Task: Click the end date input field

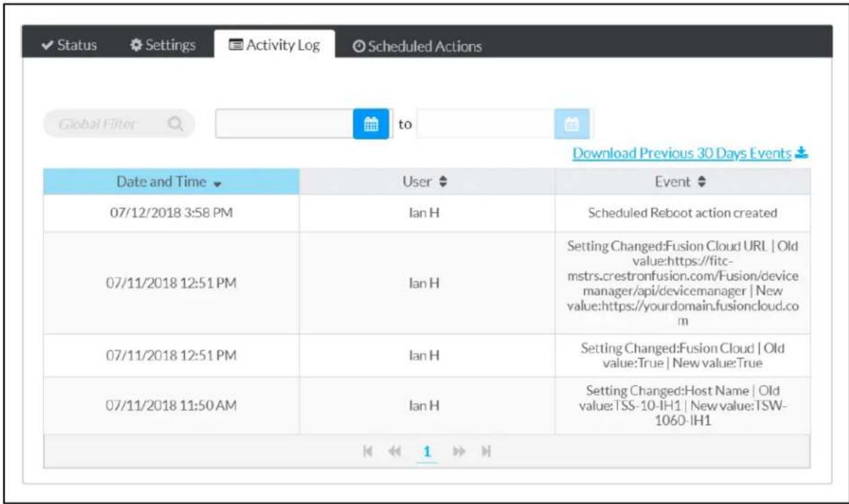Action: tap(486, 125)
